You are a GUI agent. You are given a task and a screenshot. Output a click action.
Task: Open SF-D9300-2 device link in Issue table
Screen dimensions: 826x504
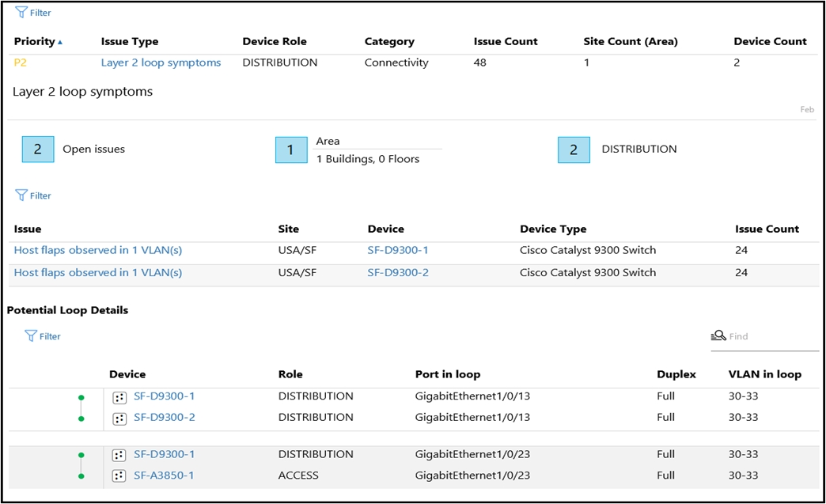pos(398,273)
